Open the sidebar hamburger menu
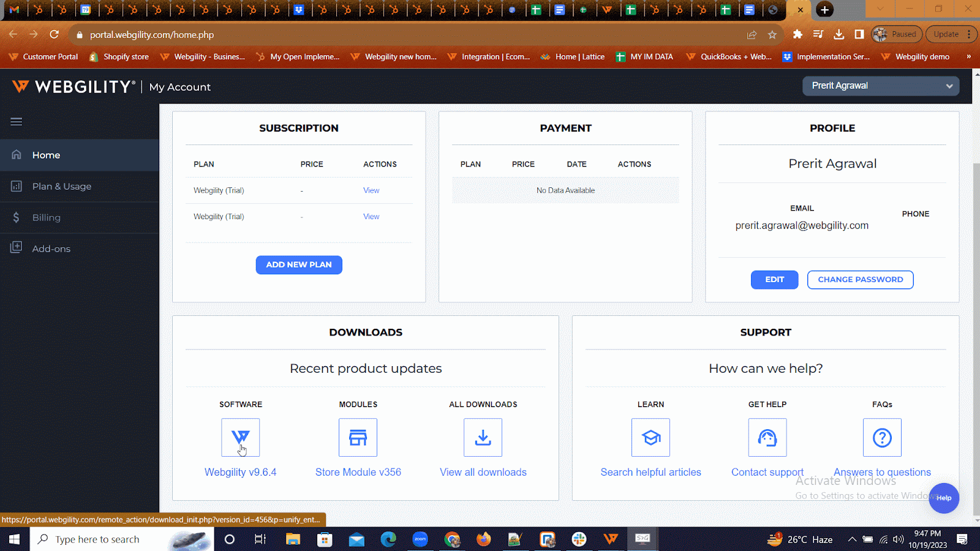The width and height of the screenshot is (980, 551). pyautogui.click(x=16, y=121)
